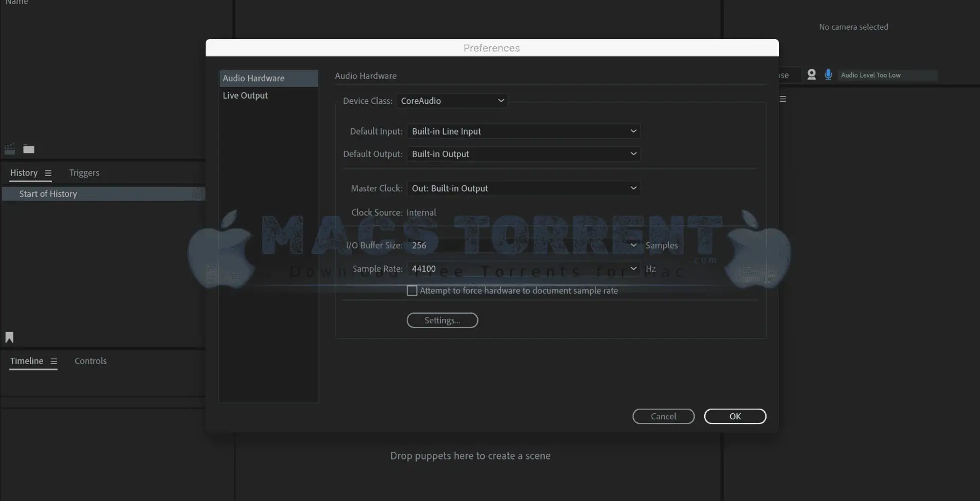
Task: Click the Clock Source Internal value
Action: pos(421,213)
